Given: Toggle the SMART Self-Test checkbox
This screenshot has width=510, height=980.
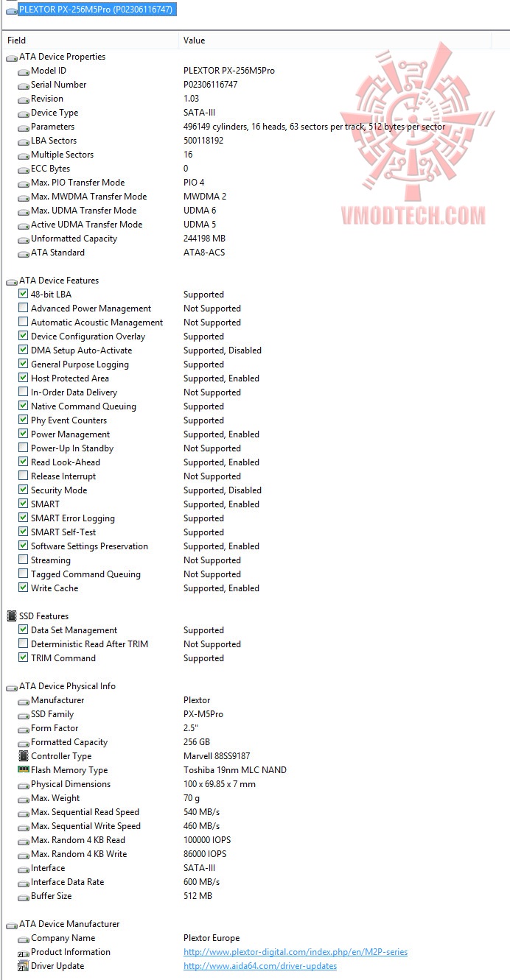Looking at the screenshot, I should 24,532.
